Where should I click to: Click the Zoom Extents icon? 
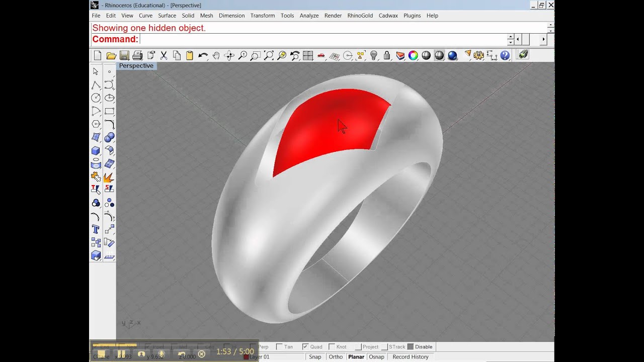pyautogui.click(x=269, y=55)
